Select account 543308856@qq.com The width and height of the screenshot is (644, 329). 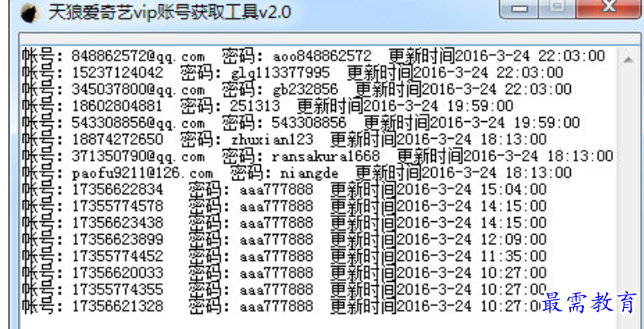tap(138, 123)
